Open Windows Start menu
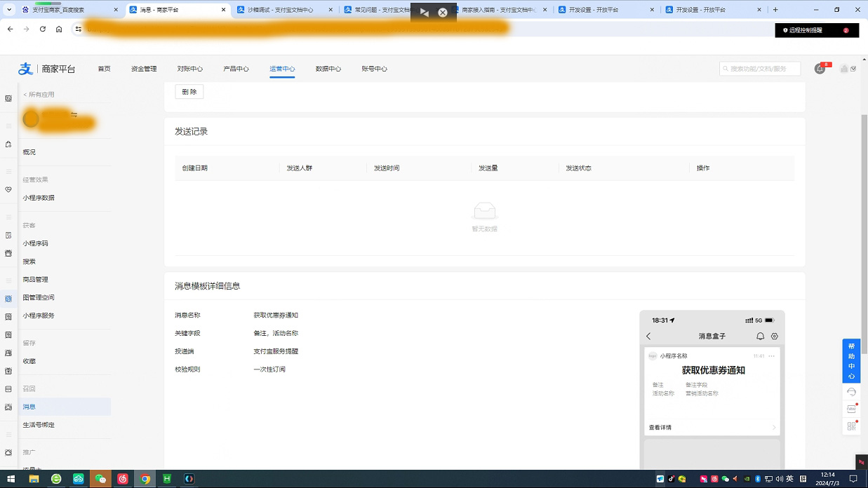The image size is (868, 488). (11, 479)
